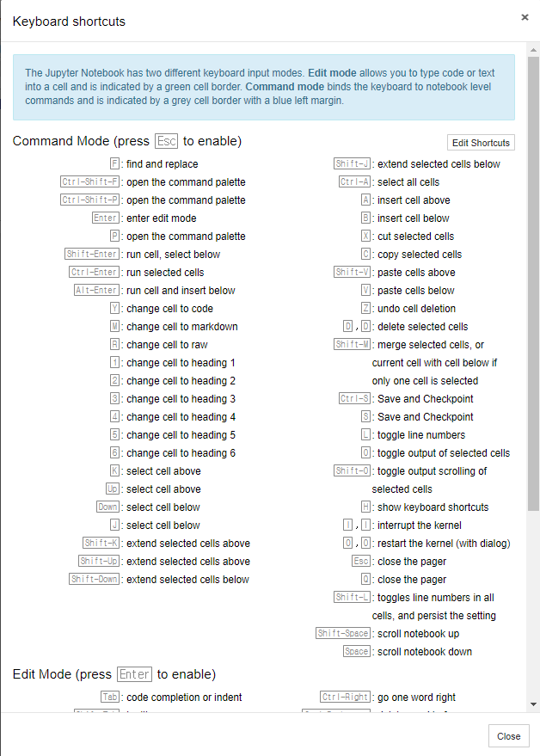
Task: Click the Shift-M key label
Action: point(353,344)
